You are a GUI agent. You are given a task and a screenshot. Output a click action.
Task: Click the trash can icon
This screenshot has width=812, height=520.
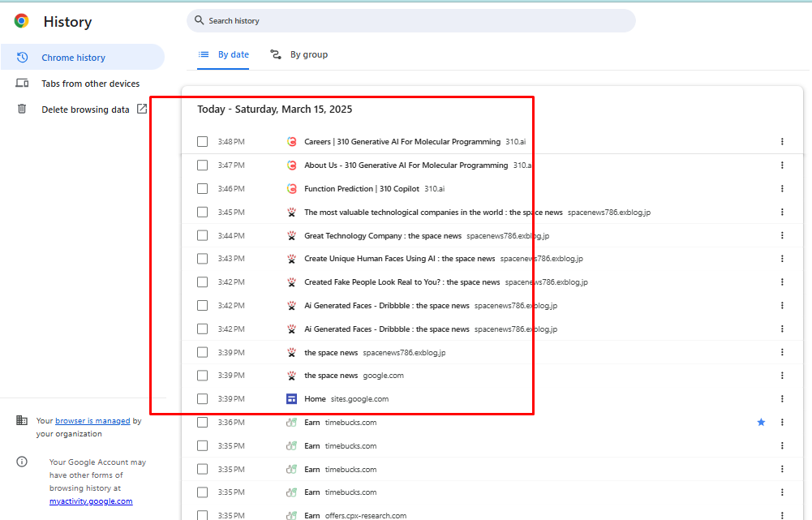[22, 109]
